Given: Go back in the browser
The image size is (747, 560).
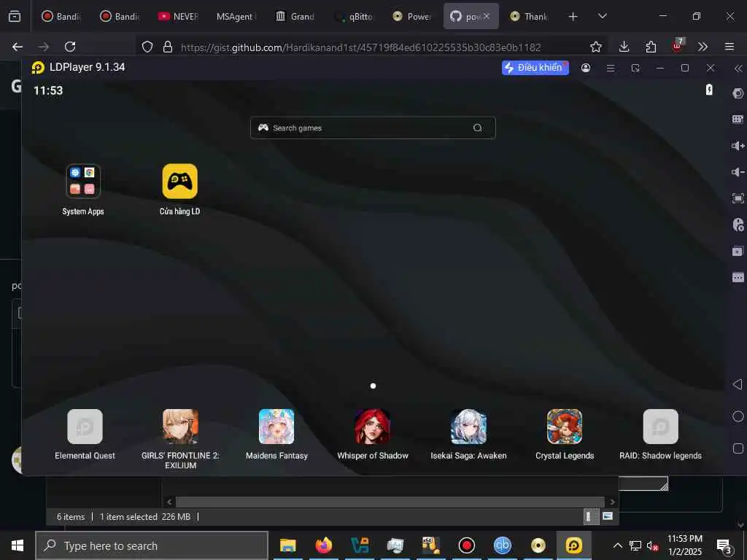Looking at the screenshot, I should tap(18, 47).
